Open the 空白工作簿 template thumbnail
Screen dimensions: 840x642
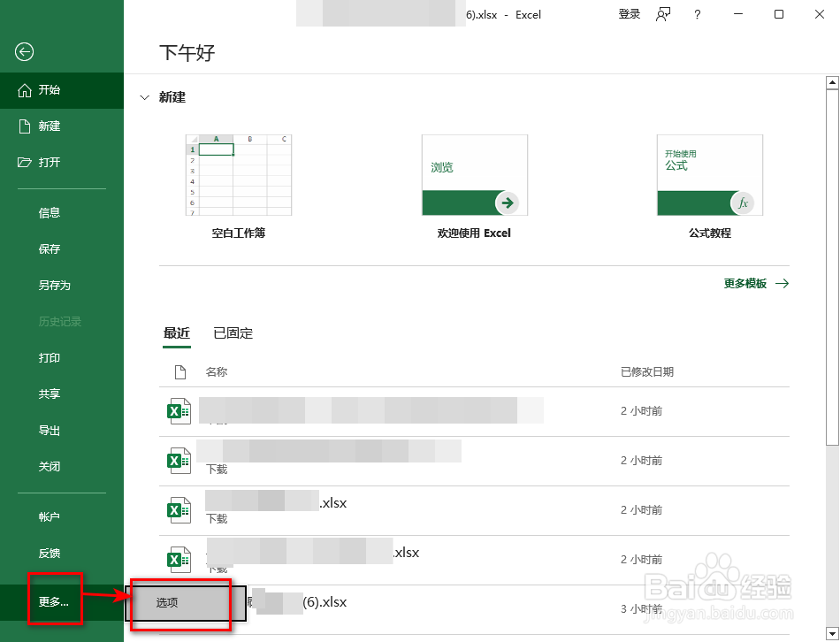[239, 175]
